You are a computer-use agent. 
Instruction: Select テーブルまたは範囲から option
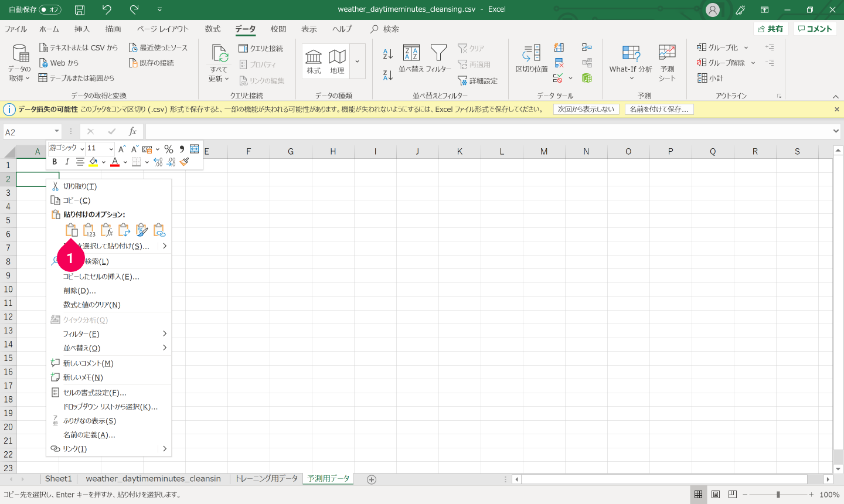(x=76, y=78)
